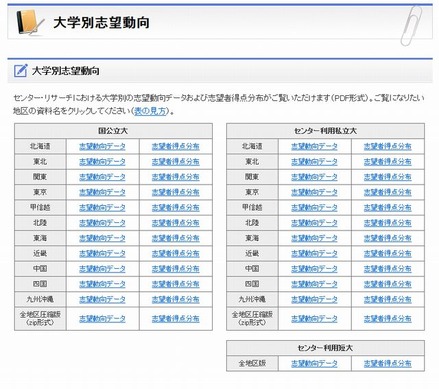This screenshot has height=389, width=439.
Task: Open センター利用短大 全地区版 志望動向データ link
Action: tap(314, 363)
